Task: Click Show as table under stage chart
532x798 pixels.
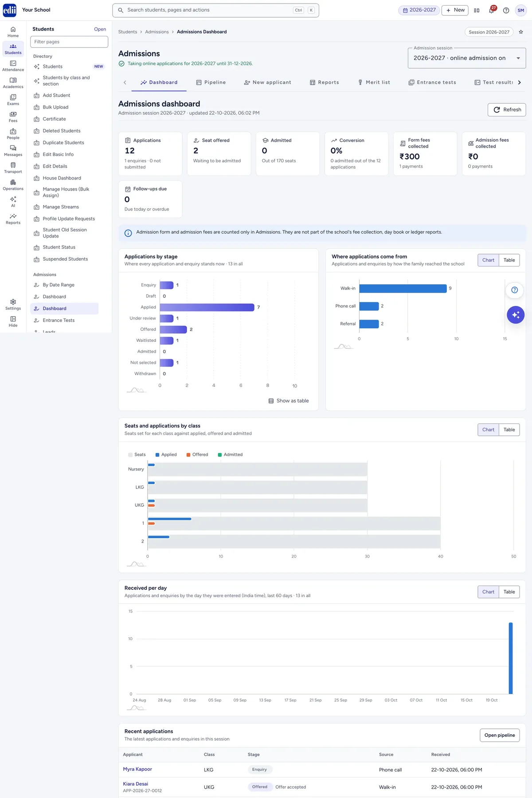Action: click(x=289, y=401)
